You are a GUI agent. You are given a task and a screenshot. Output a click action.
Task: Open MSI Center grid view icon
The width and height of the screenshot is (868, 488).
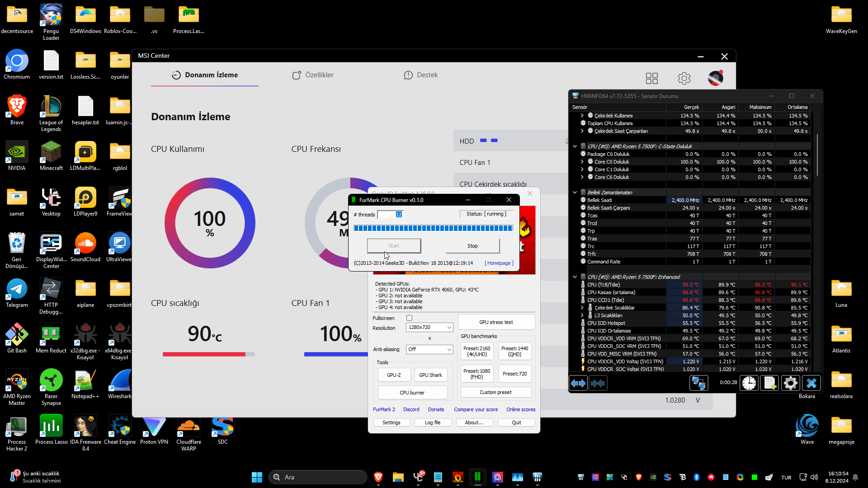tap(651, 78)
